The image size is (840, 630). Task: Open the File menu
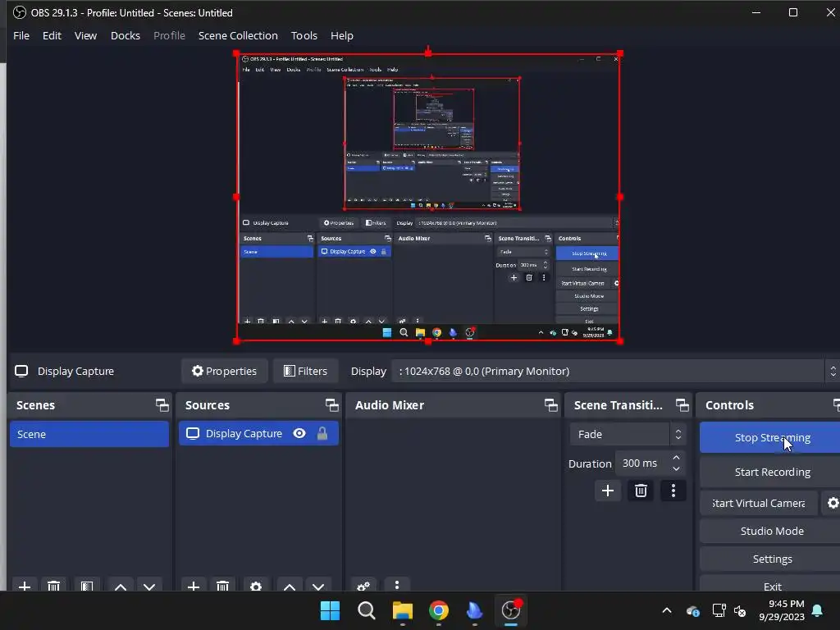click(21, 35)
